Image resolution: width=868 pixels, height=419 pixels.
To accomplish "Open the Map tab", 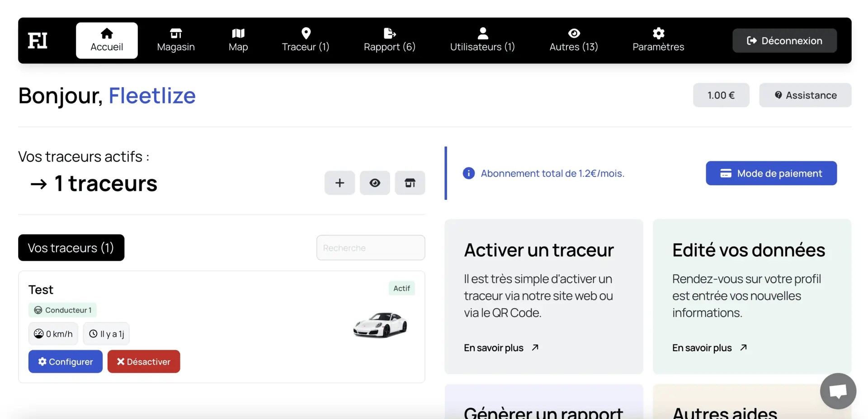I will tap(238, 40).
